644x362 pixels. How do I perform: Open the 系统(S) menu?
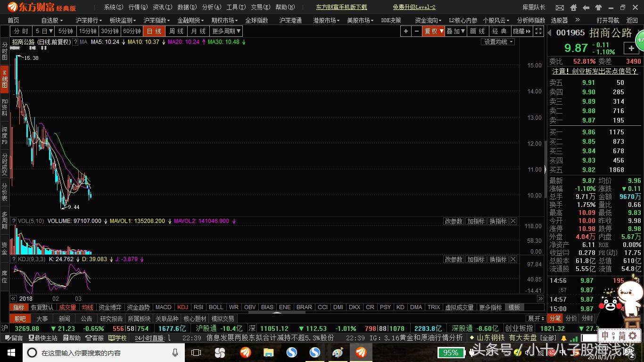pos(114,8)
